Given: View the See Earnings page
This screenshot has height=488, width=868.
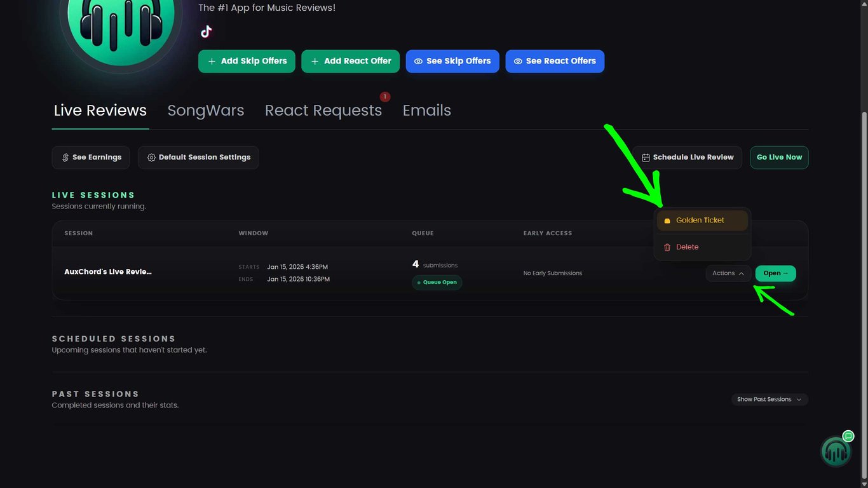Looking at the screenshot, I should [x=91, y=158].
